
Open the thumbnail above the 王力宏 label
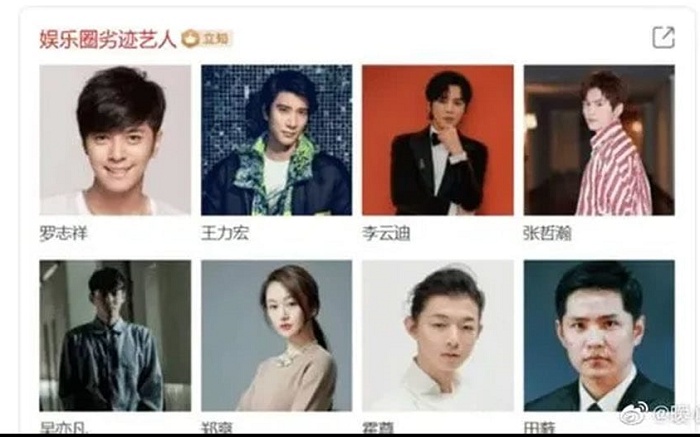(276, 140)
